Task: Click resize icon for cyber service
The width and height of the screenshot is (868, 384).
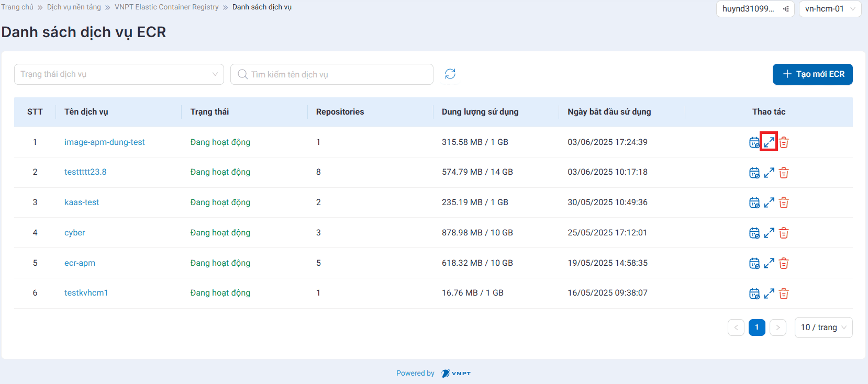Action: coord(769,233)
